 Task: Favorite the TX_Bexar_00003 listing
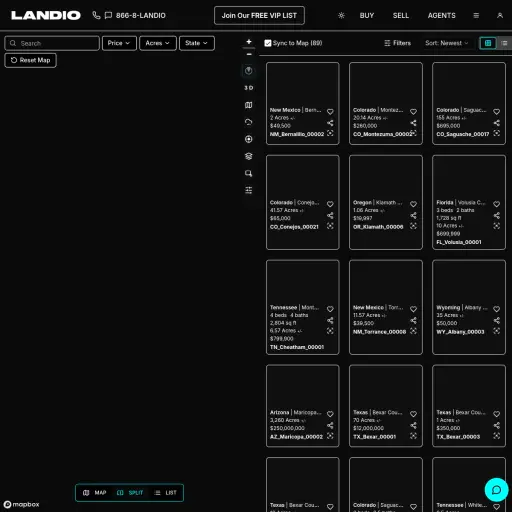pos(496,414)
